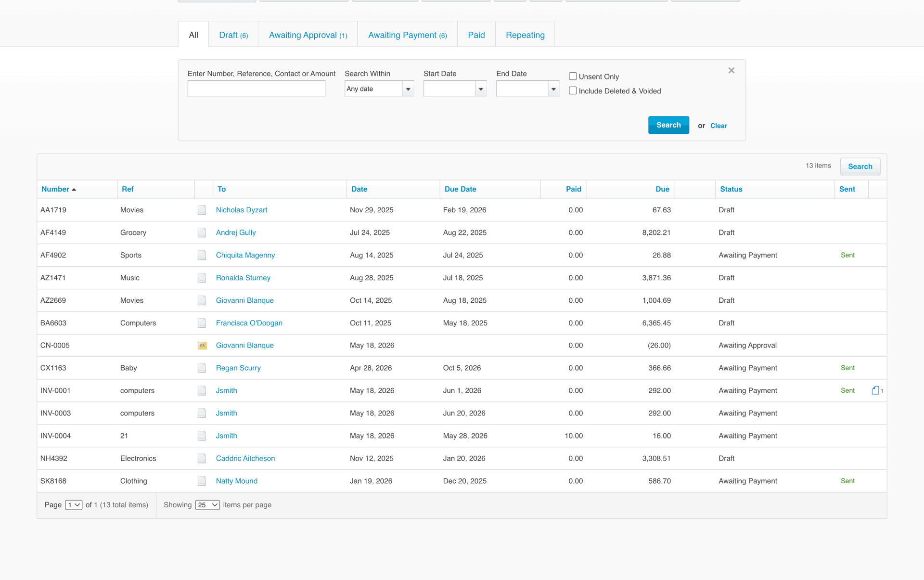Open contact Chiquita Magenny
Image resolution: width=924 pixels, height=580 pixels.
245,255
